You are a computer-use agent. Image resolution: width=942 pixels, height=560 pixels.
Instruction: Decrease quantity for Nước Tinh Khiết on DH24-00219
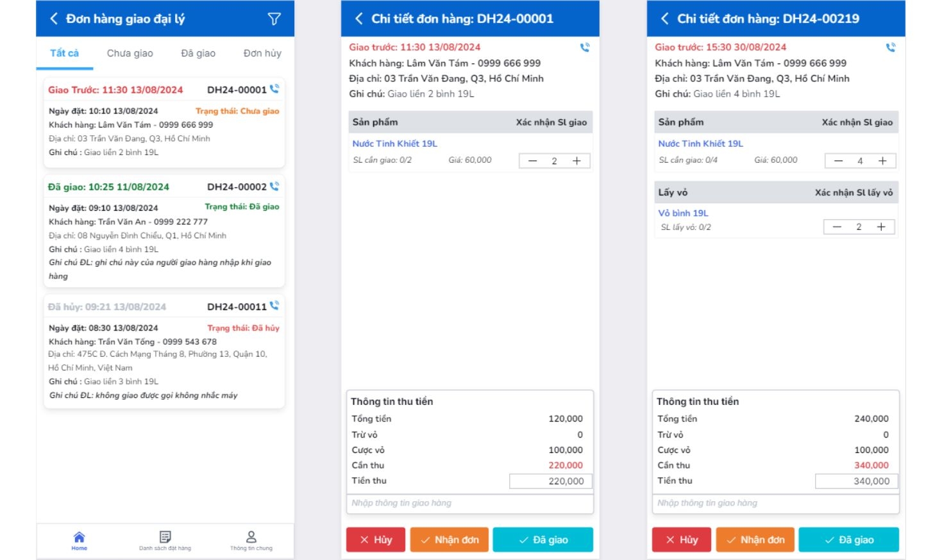(837, 160)
